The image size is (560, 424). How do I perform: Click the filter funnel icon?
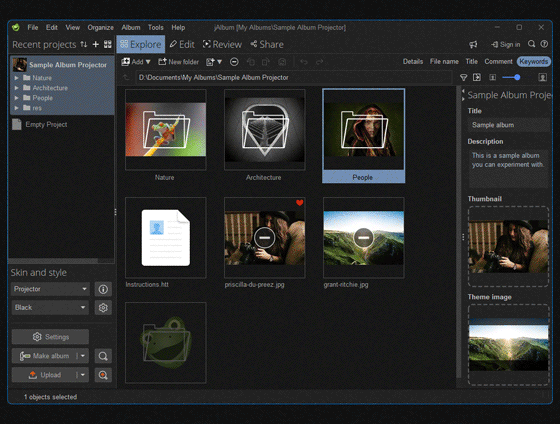463,78
